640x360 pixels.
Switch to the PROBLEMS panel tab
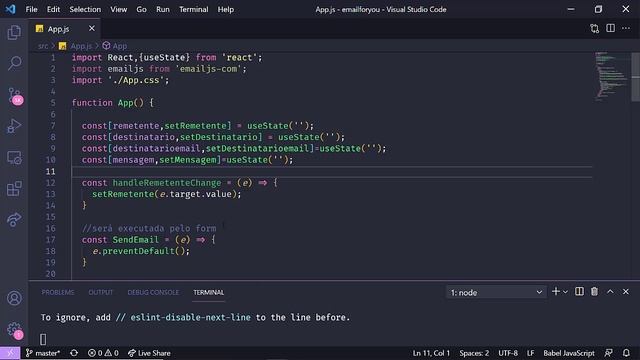click(58, 292)
